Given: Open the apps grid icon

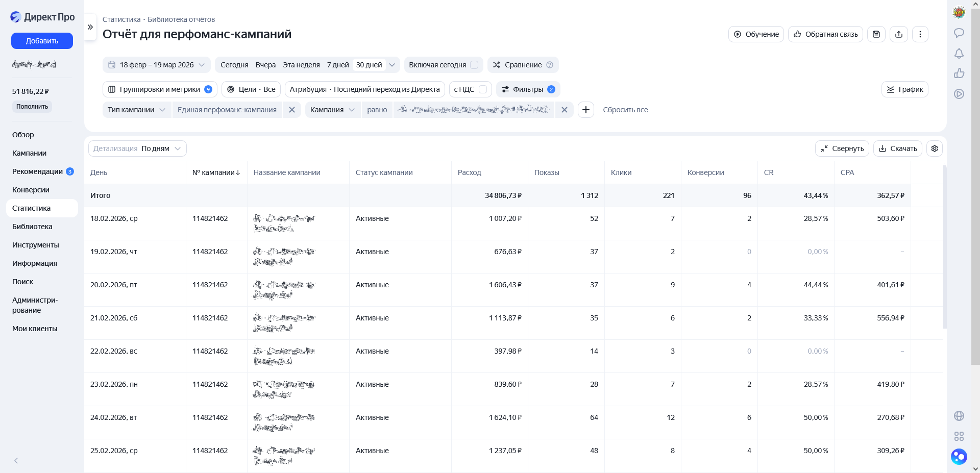Looking at the screenshot, I should 959,436.
